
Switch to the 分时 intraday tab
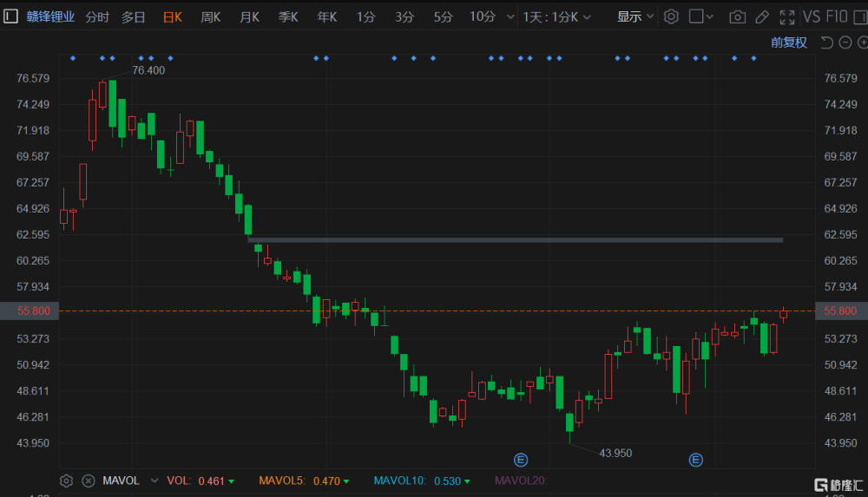coord(97,16)
